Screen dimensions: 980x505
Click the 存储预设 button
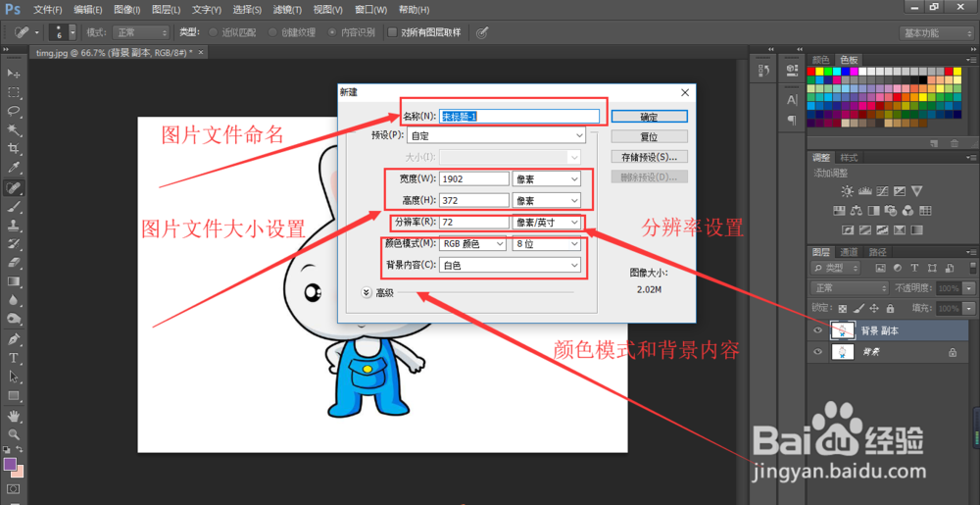coord(650,156)
